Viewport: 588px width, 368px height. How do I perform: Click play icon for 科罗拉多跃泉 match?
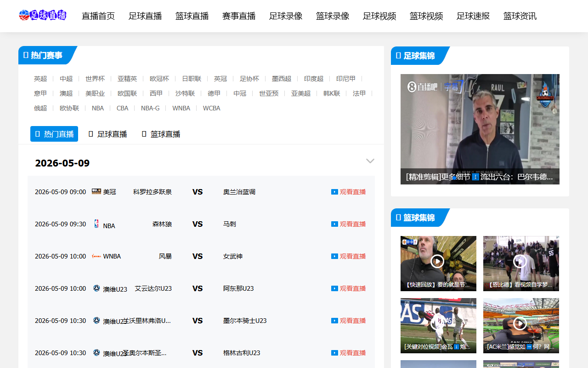[334, 192]
